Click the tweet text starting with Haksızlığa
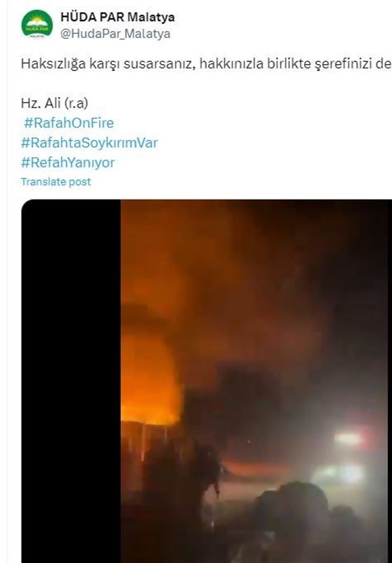The height and width of the screenshot is (563, 392). tap(206, 64)
